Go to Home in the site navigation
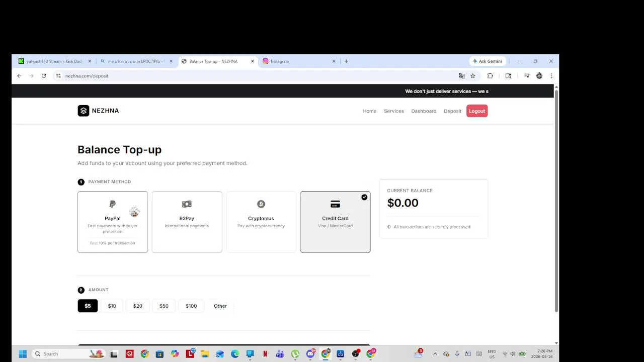Viewport: 644px width, 362px height. tap(370, 111)
